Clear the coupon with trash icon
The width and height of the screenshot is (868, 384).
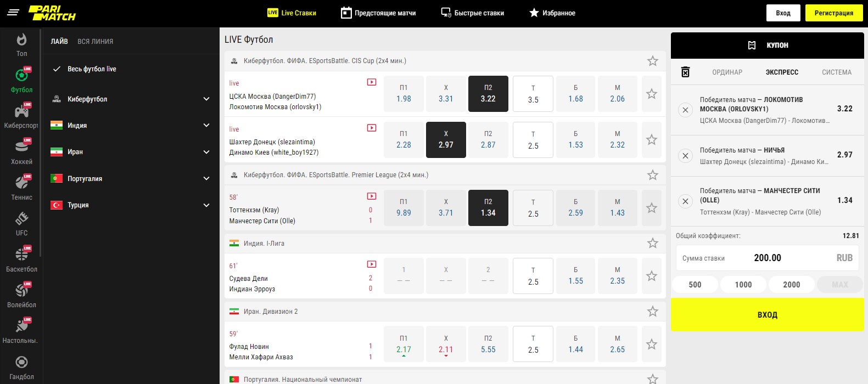pos(685,72)
